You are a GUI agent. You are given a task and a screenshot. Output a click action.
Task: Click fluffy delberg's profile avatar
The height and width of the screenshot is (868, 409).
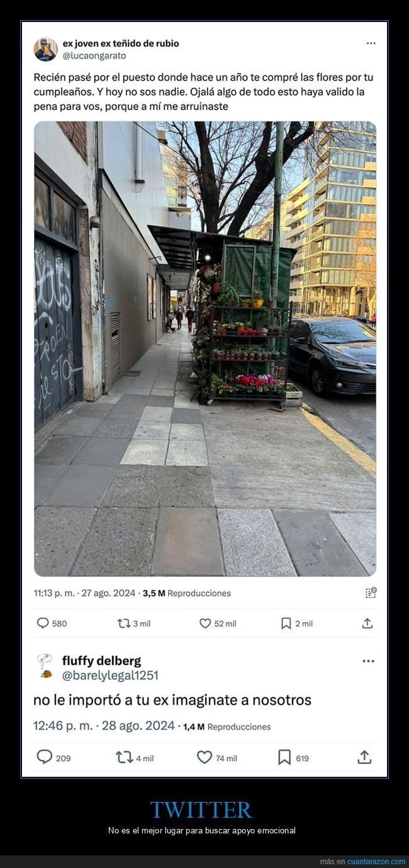[x=45, y=665]
